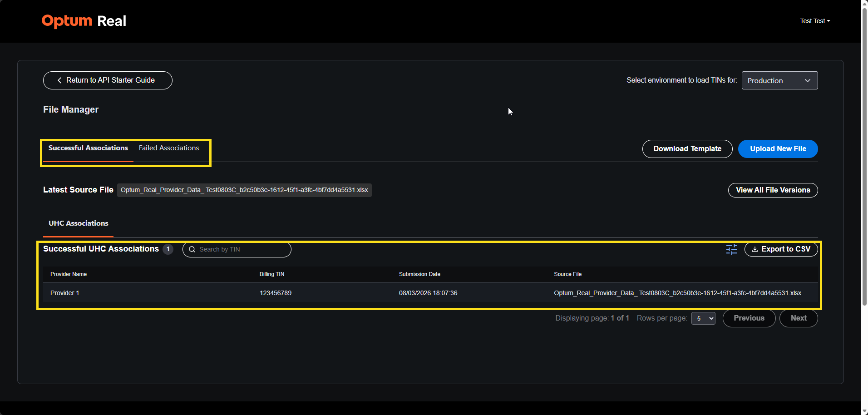Click the Billing TIN column header
This screenshot has height=415, width=868.
click(x=272, y=274)
